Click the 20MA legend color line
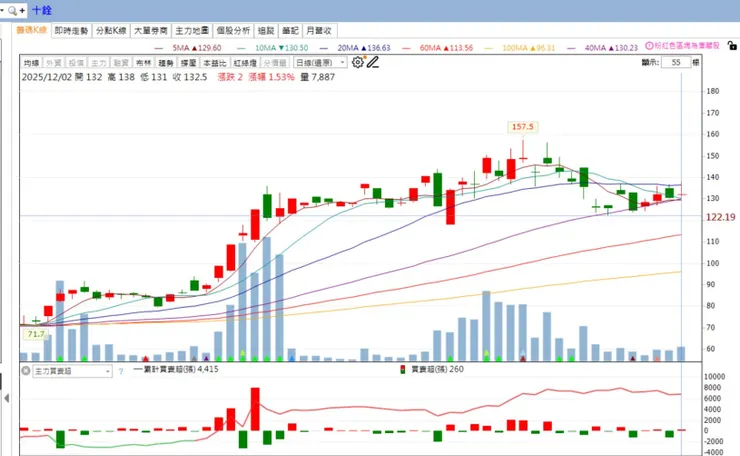The height and width of the screenshot is (456, 740). (x=324, y=48)
